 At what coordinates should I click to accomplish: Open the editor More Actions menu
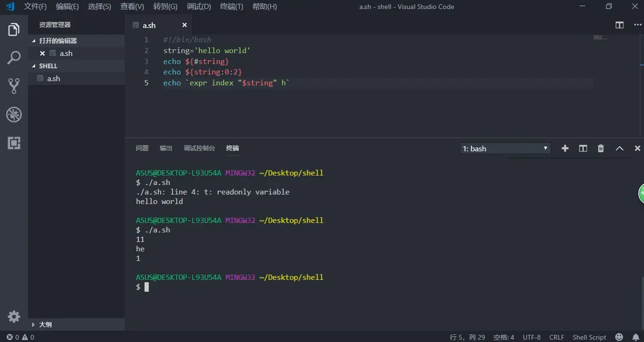[636, 25]
